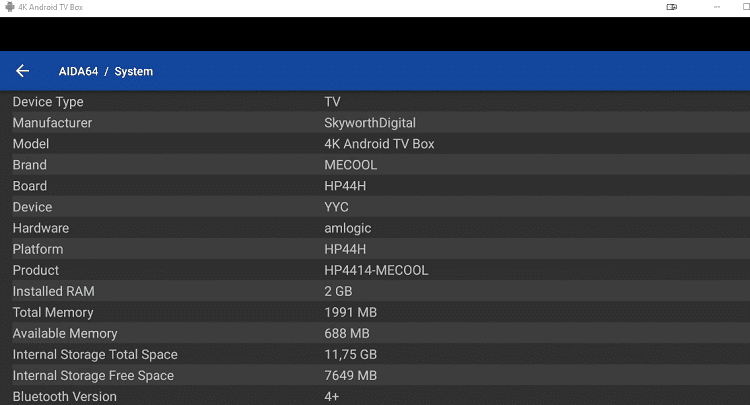Select the Device Type row
This screenshot has height=405, width=750.
[375, 101]
